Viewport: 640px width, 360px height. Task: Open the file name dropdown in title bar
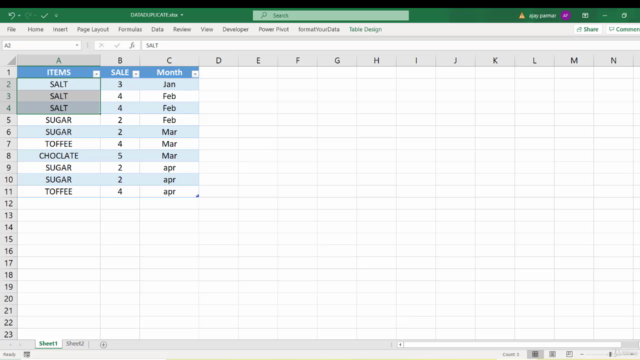(182, 15)
